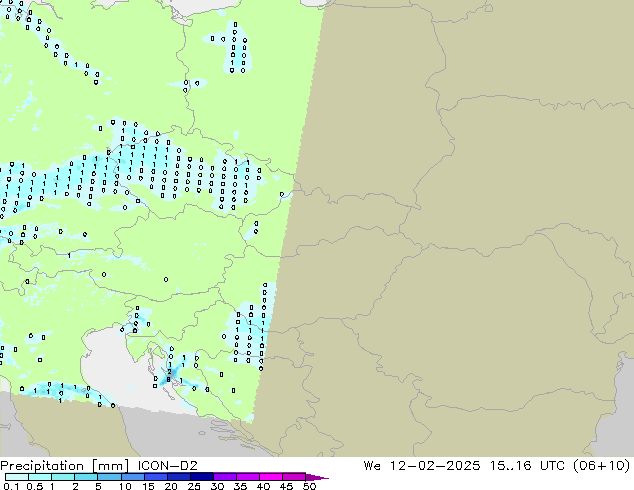Pick the legend swatch between 0.1 and 0.5
Screen dimensions: 634x490
pyautogui.click(x=17, y=477)
